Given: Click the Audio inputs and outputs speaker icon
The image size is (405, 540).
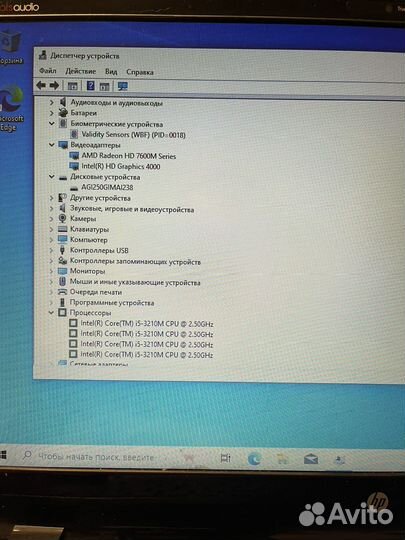Looking at the screenshot, I should click(63, 102).
